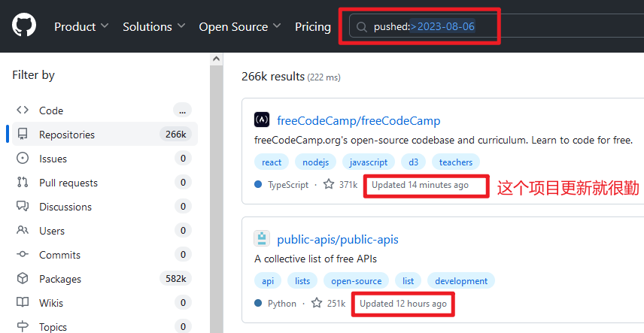This screenshot has width=644, height=333.
Task: Click the Pull requests branch icon
Action: pos(23,182)
